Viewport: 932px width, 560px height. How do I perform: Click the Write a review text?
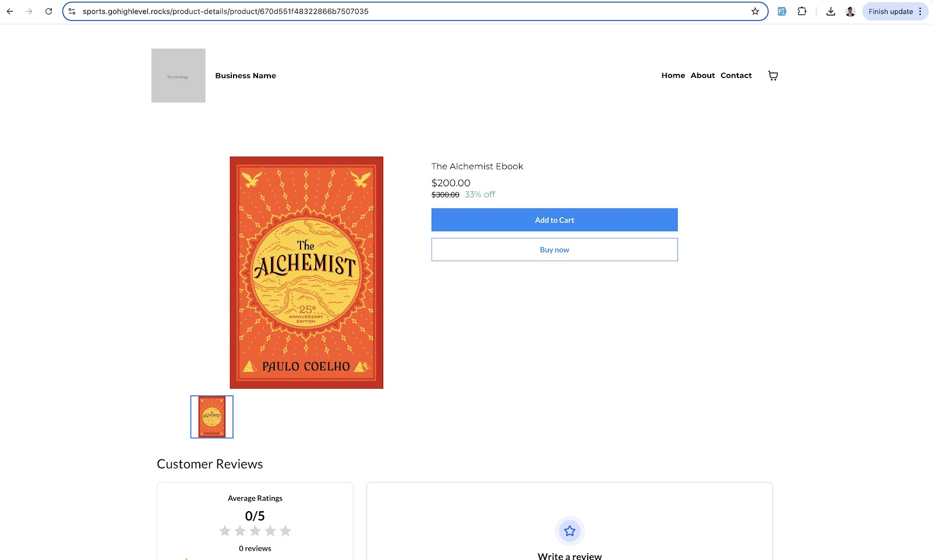pos(570,557)
